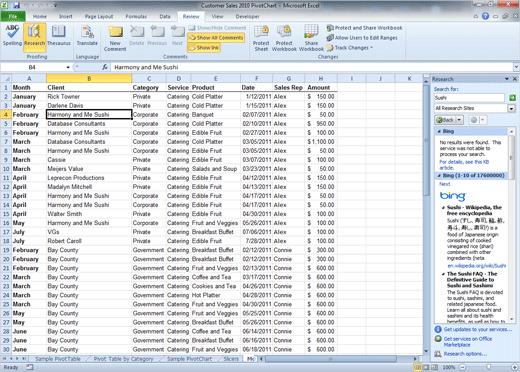Click the zoom slider

pyautogui.click(x=488, y=367)
